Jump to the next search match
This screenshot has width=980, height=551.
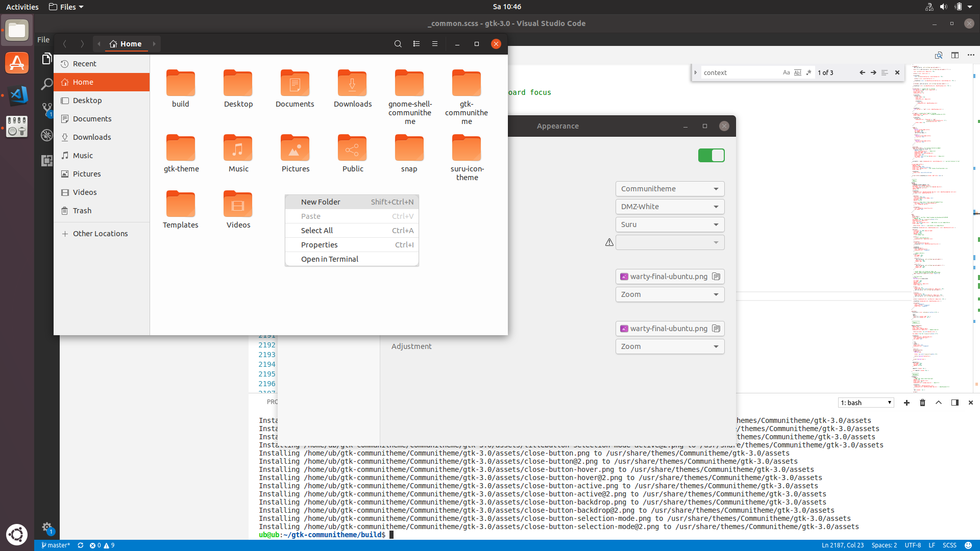(x=873, y=72)
